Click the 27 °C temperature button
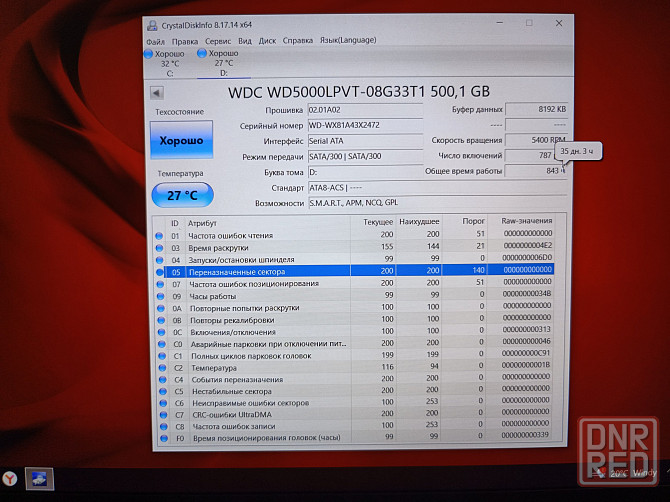Image resolution: width=670 pixels, height=502 pixels. [182, 195]
